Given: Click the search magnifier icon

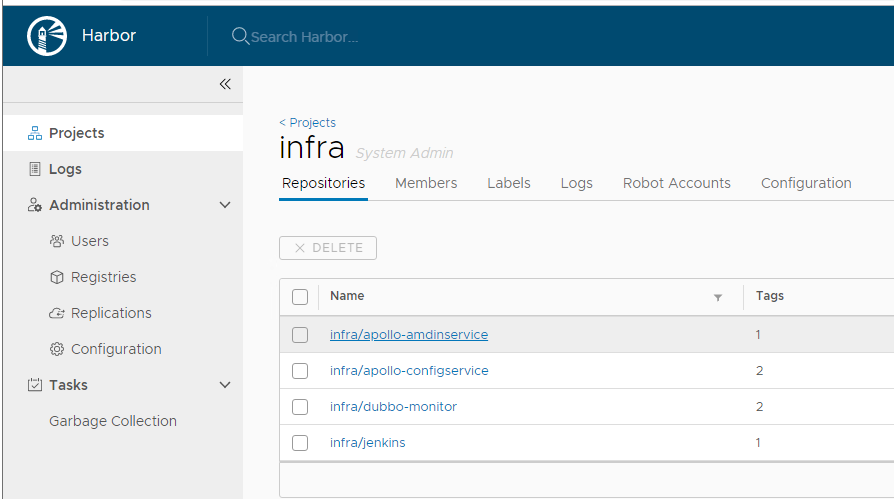Looking at the screenshot, I should [x=240, y=36].
